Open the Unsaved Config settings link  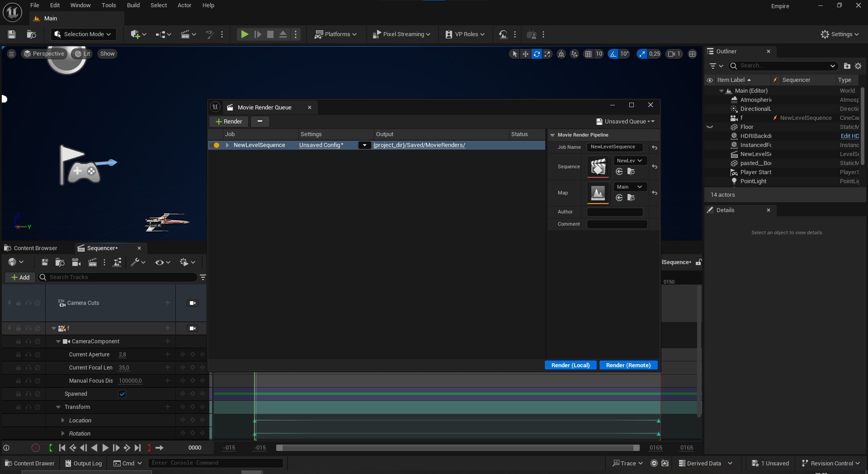pyautogui.click(x=321, y=145)
